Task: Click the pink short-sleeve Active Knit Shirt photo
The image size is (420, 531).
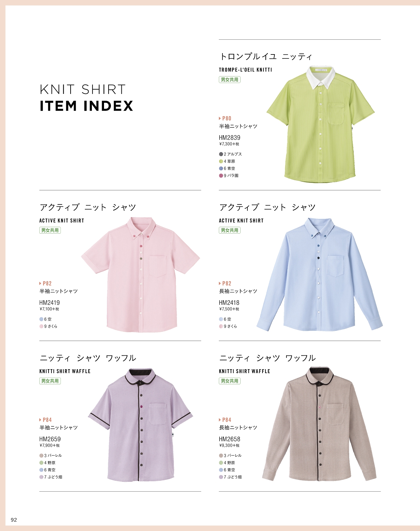Action: (140, 275)
